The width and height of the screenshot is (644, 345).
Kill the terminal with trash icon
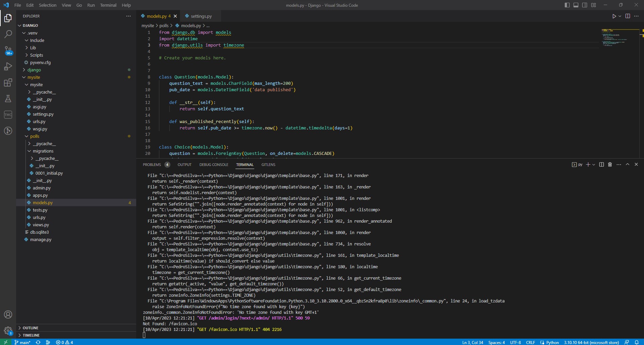tap(610, 165)
